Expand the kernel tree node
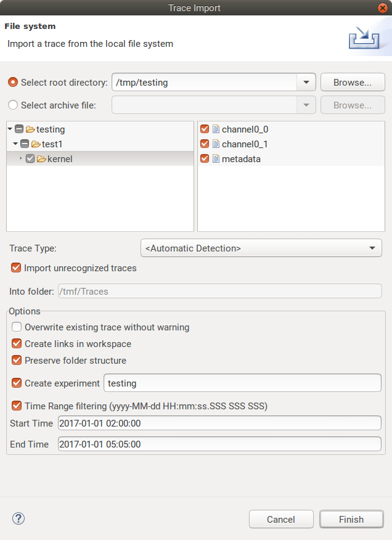 click(x=20, y=159)
